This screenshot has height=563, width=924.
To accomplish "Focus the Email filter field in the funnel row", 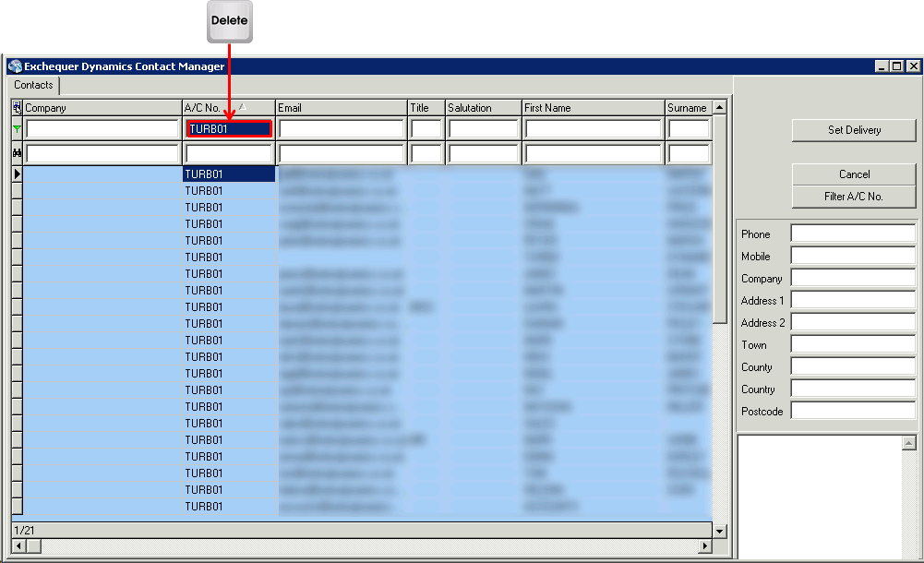I will [342, 129].
